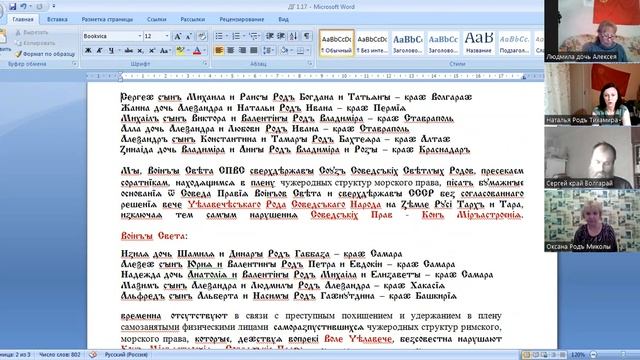Apply the Без интервала style

coord(372,43)
